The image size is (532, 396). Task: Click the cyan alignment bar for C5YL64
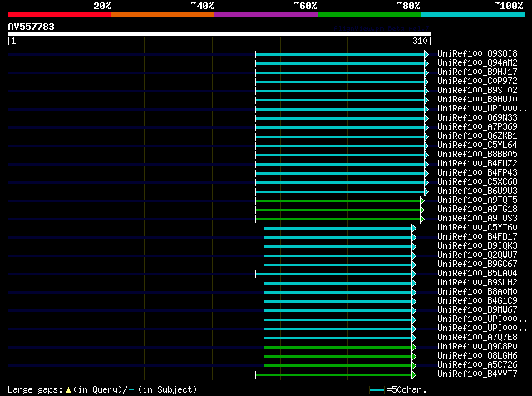(340, 146)
